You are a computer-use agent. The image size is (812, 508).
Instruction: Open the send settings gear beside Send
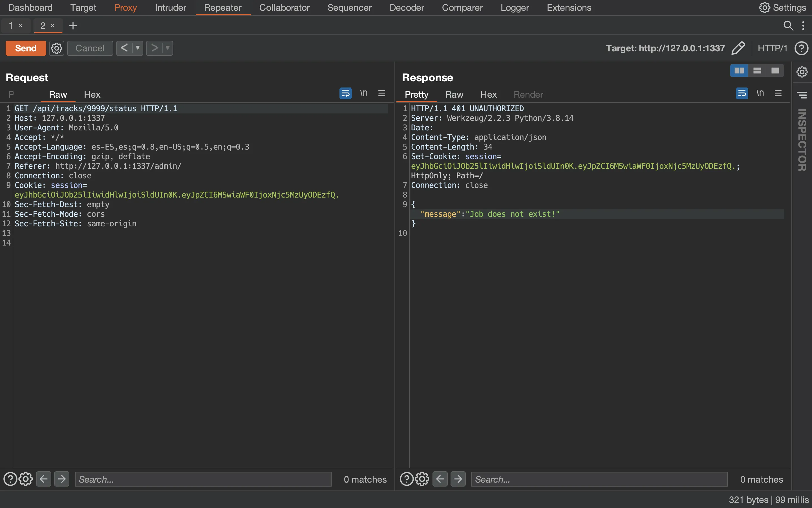coord(56,48)
